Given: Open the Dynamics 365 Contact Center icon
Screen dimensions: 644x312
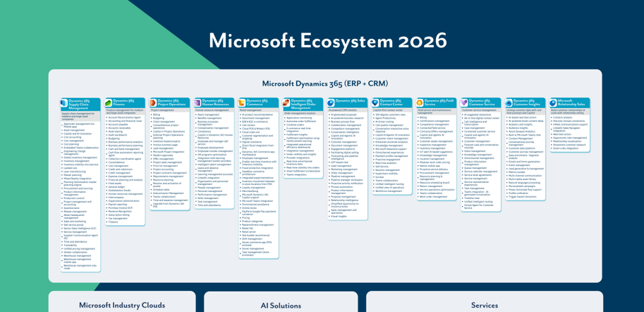Looking at the screenshot, I should click(x=375, y=103).
